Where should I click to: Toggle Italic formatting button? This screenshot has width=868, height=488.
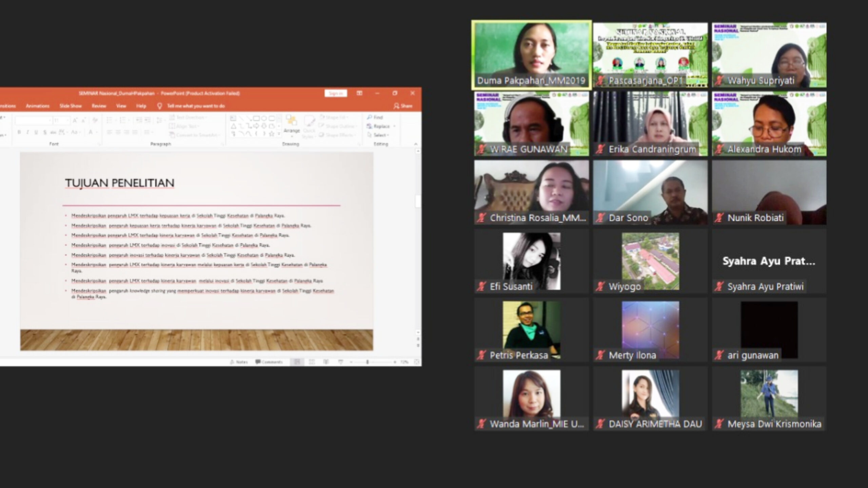coord(27,132)
